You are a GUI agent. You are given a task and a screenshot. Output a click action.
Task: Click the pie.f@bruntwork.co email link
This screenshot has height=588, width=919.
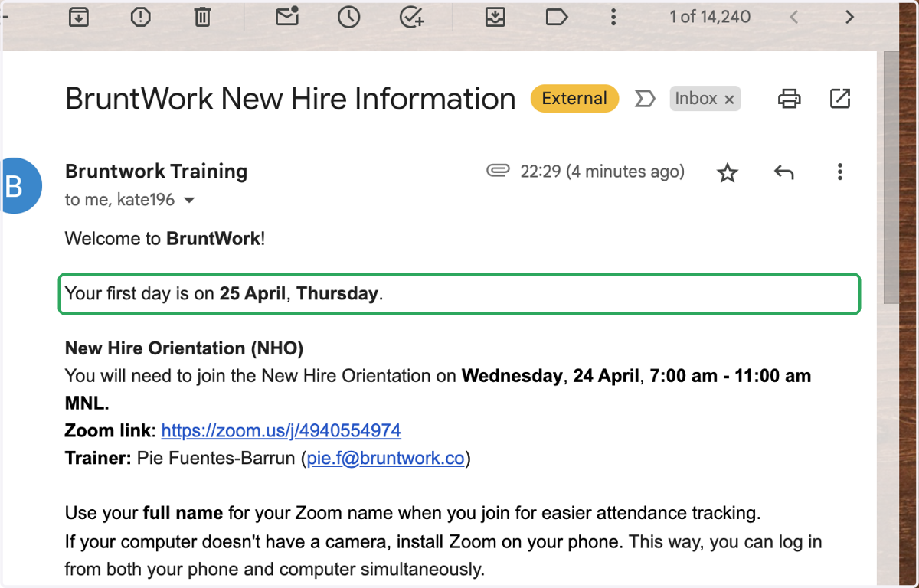(x=386, y=458)
